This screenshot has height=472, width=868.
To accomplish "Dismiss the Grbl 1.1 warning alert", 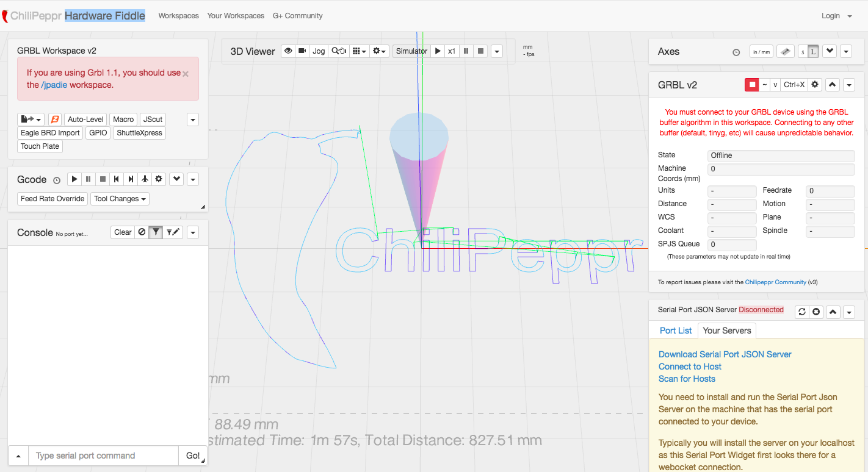I will tap(186, 74).
